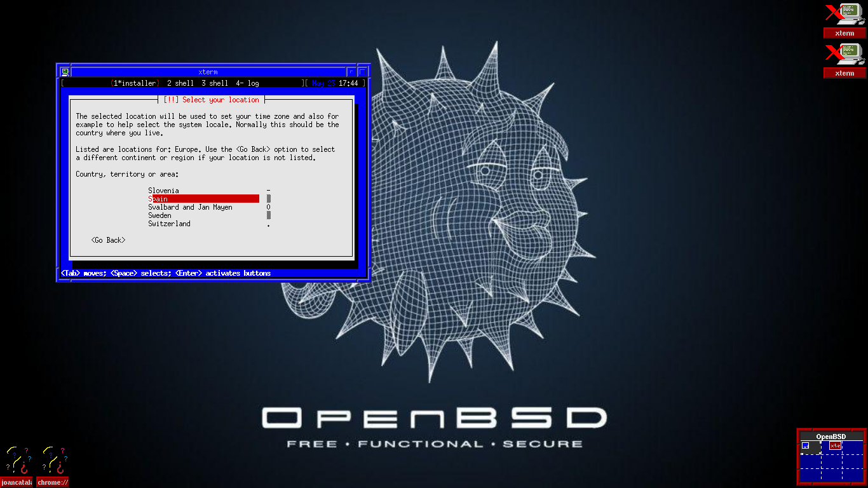Open the second xterm desktop icon
The image size is (868, 488).
tap(844, 60)
